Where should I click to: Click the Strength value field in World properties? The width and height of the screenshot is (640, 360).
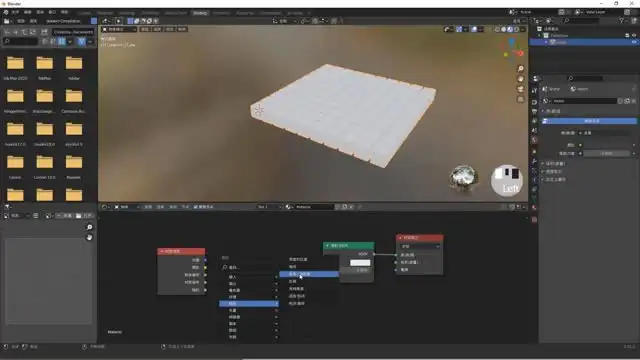tap(606, 153)
